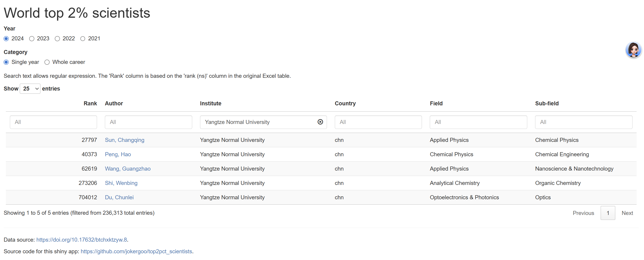This screenshot has height=260, width=644.
Task: Open author link Sun, Changqing
Action: click(124, 140)
